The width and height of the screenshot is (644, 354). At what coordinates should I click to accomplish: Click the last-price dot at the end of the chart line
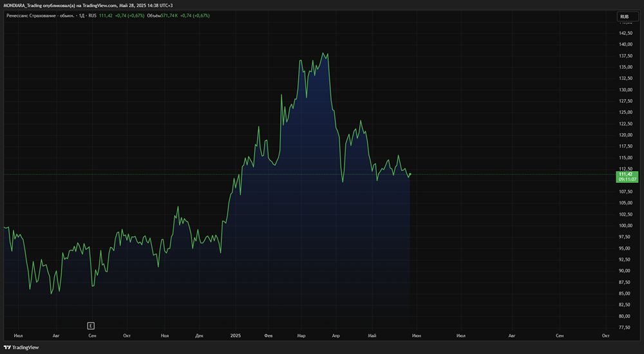[410, 174]
